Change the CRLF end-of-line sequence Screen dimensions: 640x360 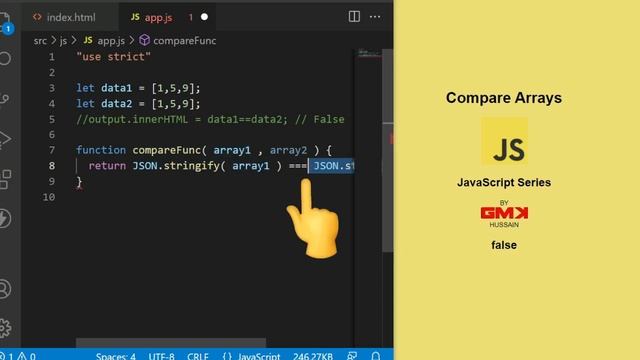[198, 356]
